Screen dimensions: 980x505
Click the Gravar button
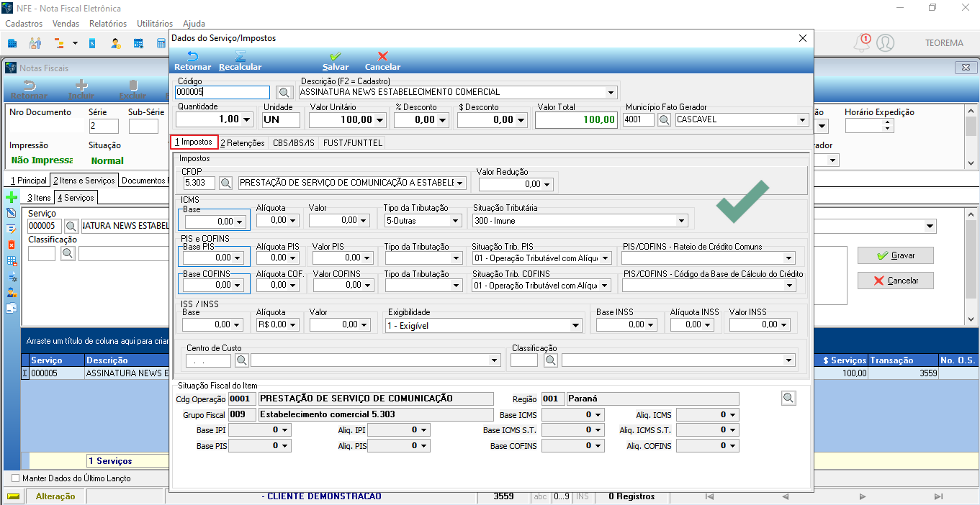[x=895, y=255]
